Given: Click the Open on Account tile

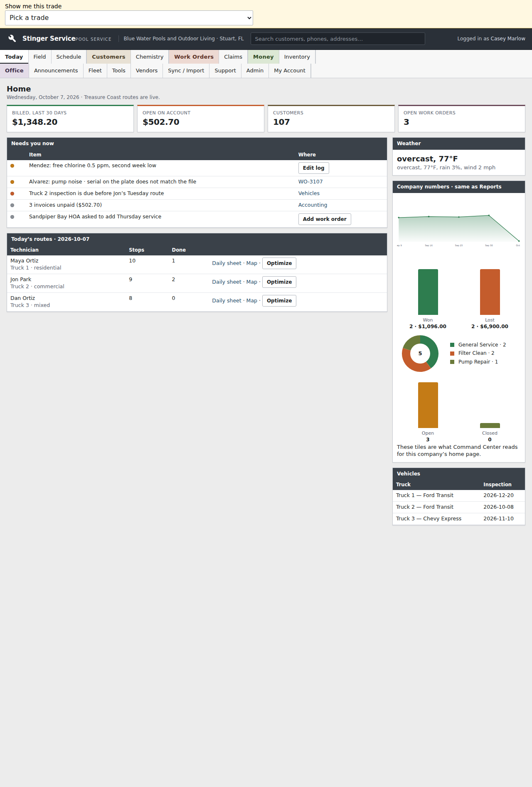Looking at the screenshot, I should (201, 119).
